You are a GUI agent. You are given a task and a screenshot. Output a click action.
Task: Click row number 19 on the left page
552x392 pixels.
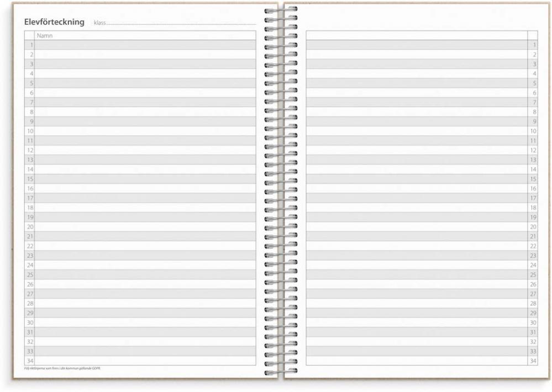30,217
